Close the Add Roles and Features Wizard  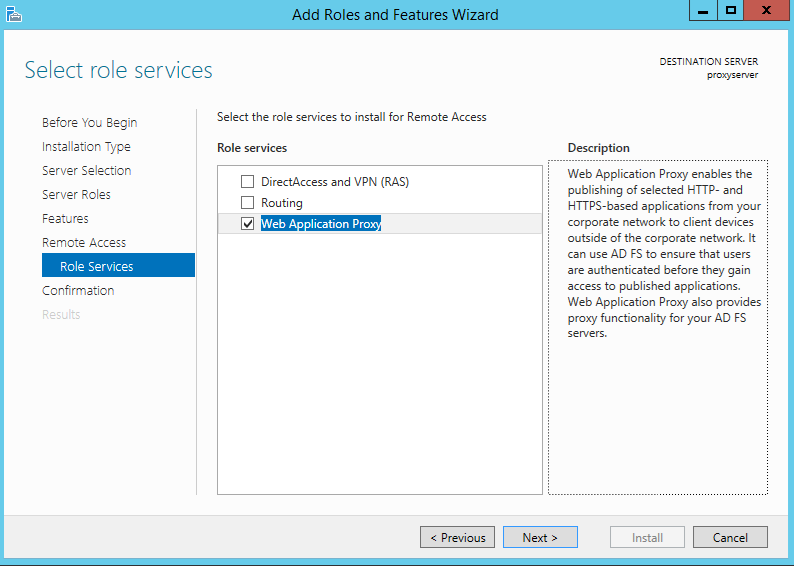click(766, 11)
